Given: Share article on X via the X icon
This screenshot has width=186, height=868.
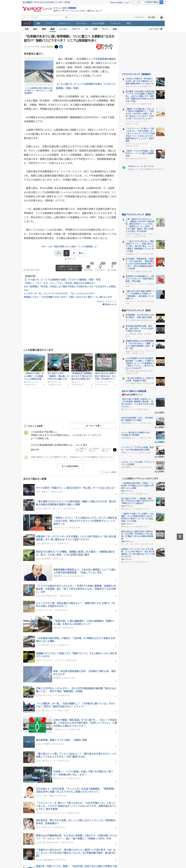Looking at the screenshot, I should tap(56, 47).
